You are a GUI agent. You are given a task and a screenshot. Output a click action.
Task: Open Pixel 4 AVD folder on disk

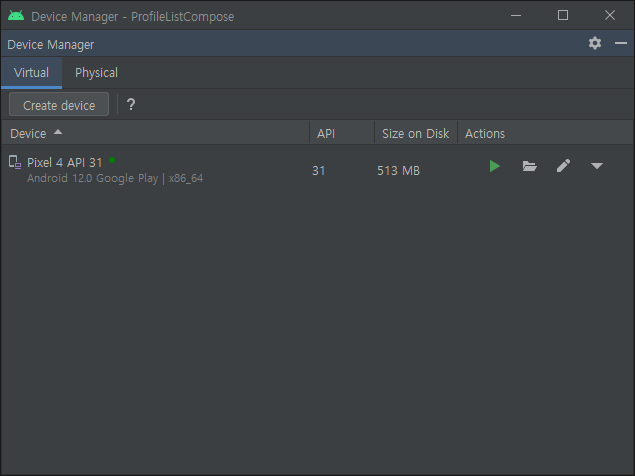coord(529,166)
